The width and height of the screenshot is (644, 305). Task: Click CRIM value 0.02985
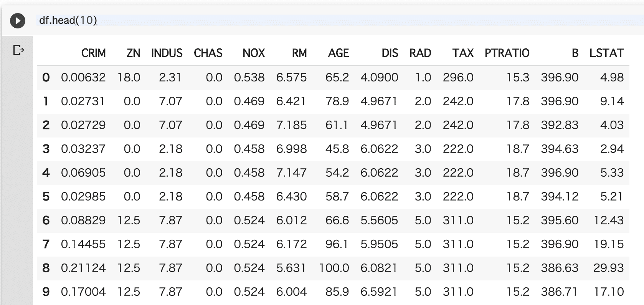click(x=83, y=197)
